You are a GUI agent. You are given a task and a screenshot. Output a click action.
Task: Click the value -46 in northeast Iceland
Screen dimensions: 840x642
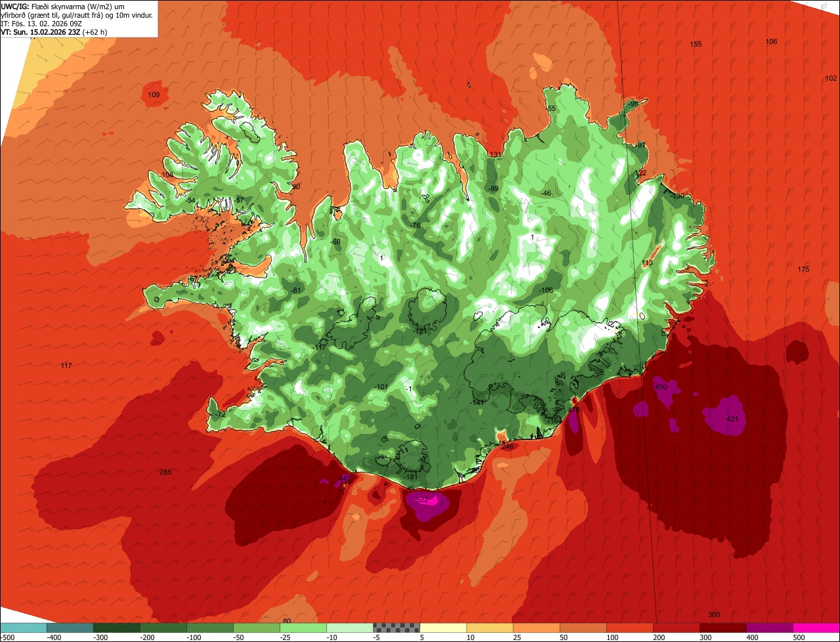546,194
